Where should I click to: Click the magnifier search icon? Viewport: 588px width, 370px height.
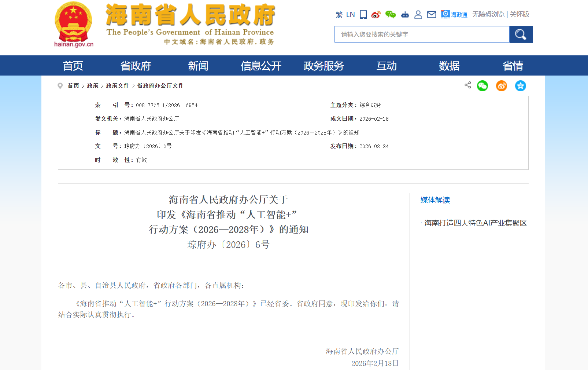coord(521,34)
